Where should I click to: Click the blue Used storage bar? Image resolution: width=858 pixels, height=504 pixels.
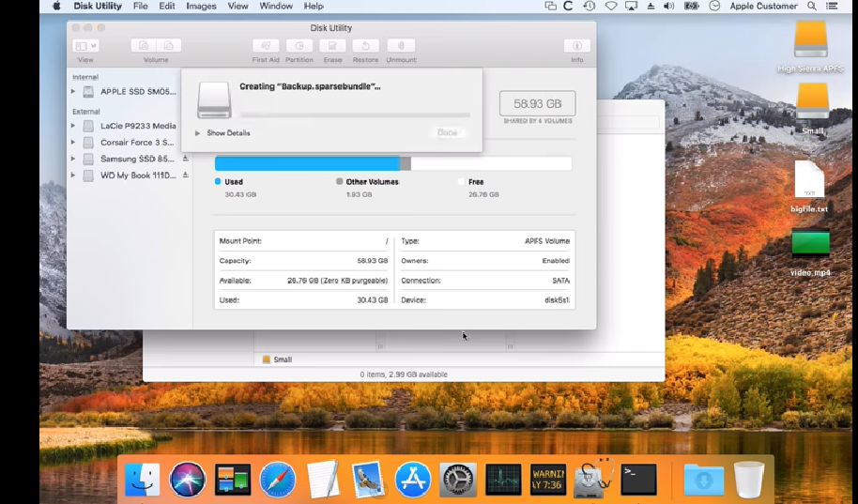pyautogui.click(x=306, y=164)
